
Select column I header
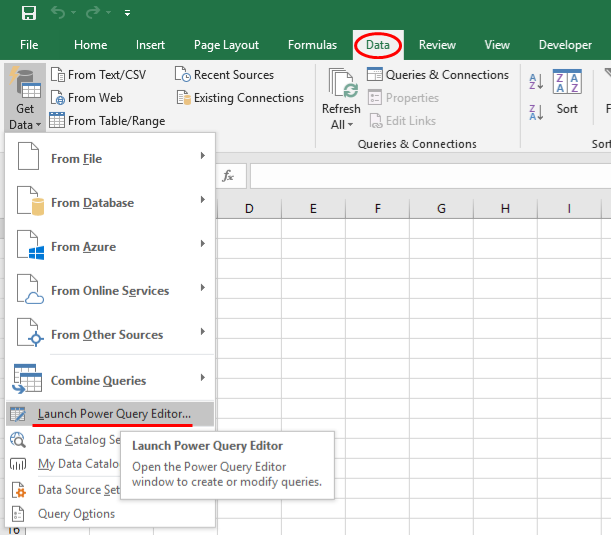[x=569, y=208]
